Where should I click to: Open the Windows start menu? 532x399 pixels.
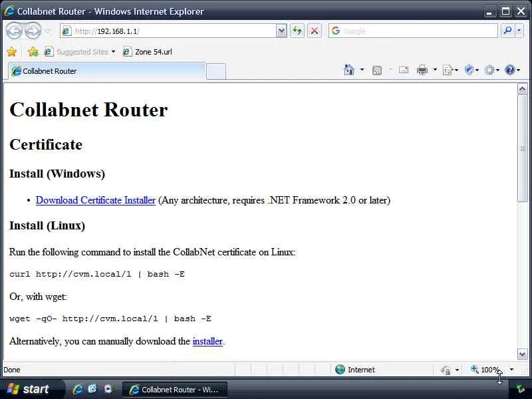point(29,389)
